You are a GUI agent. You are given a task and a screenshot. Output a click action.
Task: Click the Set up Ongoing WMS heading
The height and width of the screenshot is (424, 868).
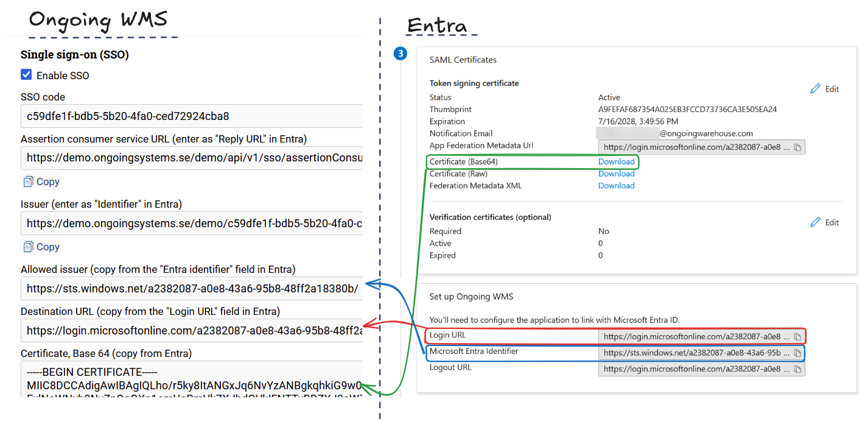(471, 297)
